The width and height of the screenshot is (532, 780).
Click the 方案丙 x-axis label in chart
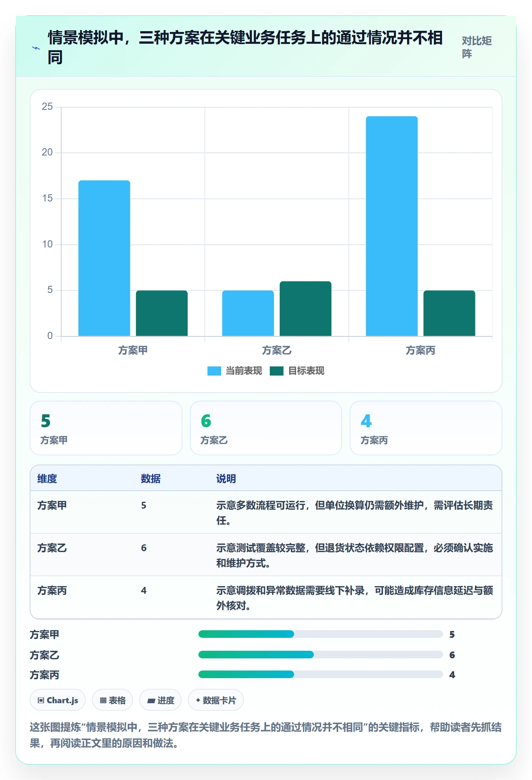pos(420,350)
